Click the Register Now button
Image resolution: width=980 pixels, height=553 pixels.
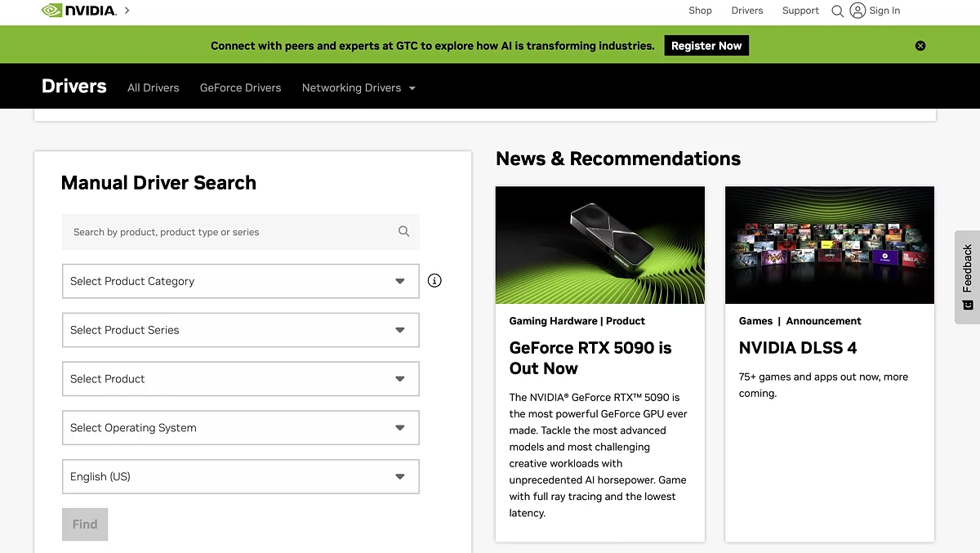coord(706,46)
